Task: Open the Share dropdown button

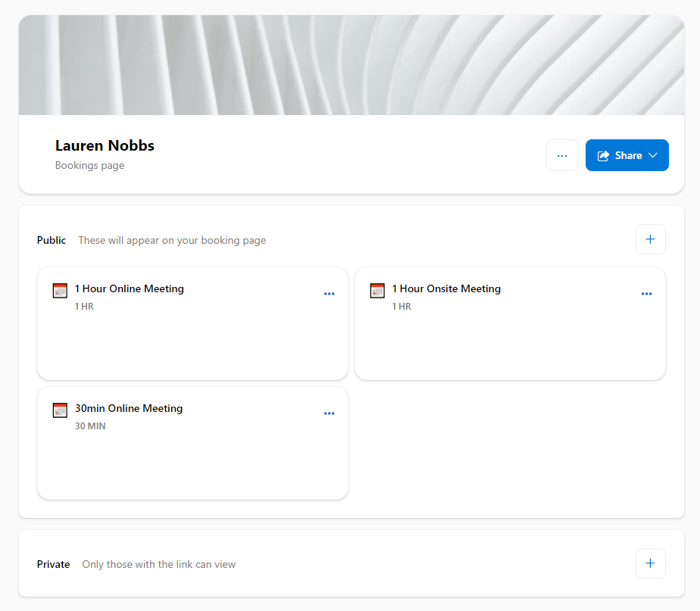Action: pyautogui.click(x=627, y=155)
